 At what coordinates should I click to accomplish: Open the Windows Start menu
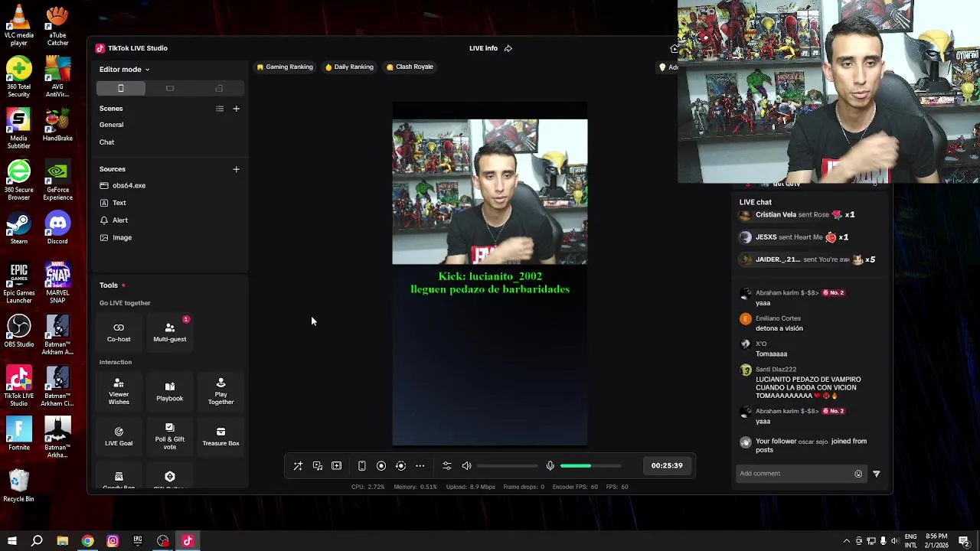point(11,541)
